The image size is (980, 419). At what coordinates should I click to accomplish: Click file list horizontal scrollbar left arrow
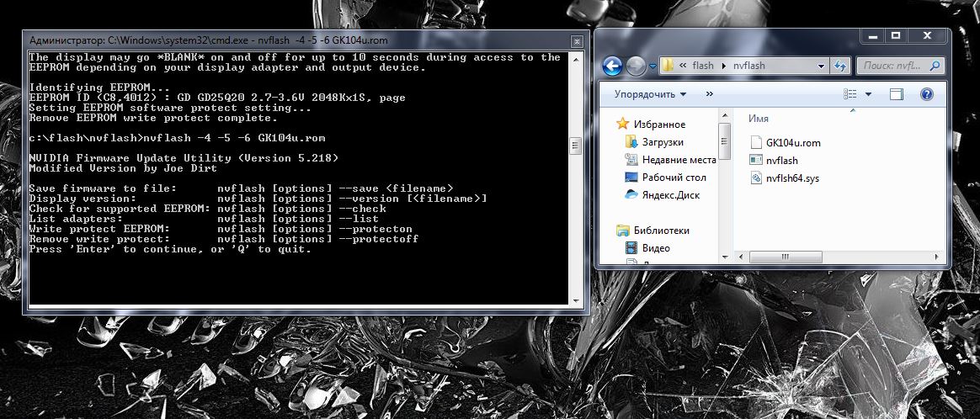[x=741, y=257]
